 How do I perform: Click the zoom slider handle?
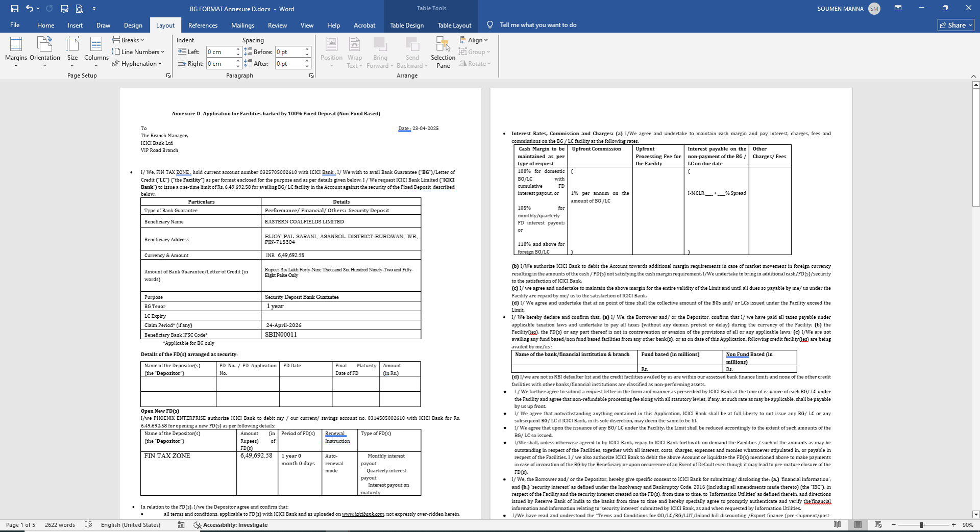[922, 525]
